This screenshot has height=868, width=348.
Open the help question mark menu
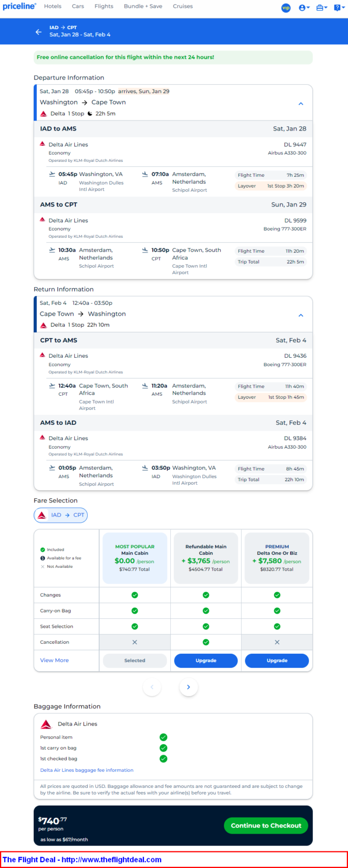[x=339, y=8]
